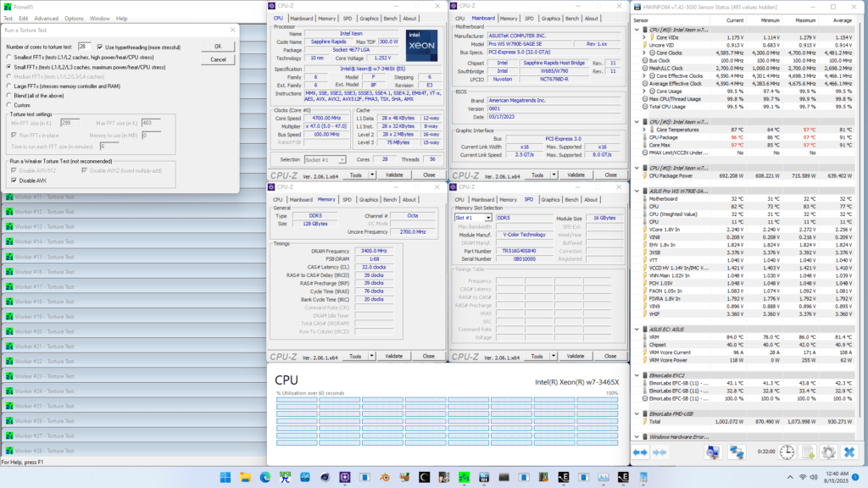Click CPU utilization graph first core tile

297,400
